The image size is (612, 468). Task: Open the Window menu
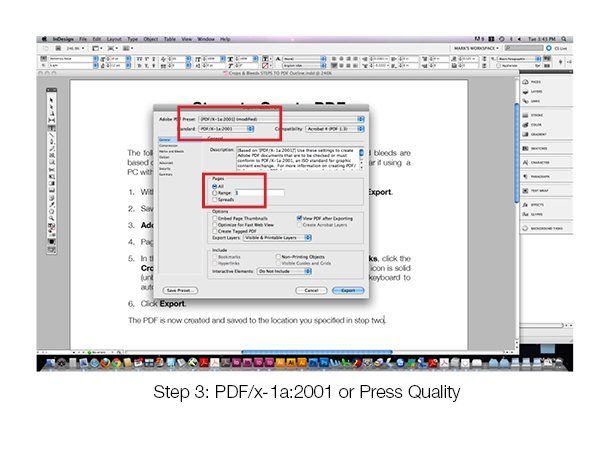coord(206,39)
